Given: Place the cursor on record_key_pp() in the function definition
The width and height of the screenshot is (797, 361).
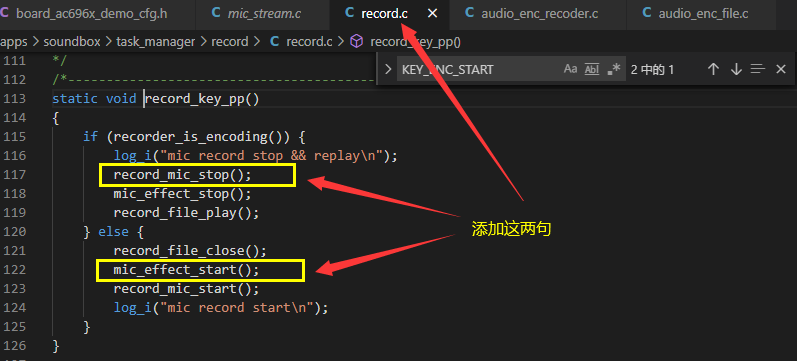Looking at the screenshot, I should click(x=202, y=99).
